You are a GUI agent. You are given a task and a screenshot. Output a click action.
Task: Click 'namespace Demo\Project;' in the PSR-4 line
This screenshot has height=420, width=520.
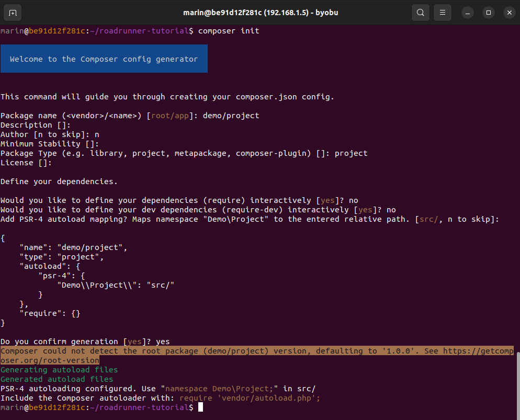[x=219, y=389]
